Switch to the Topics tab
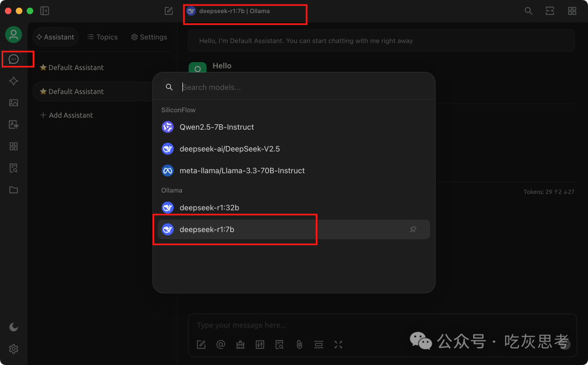This screenshot has width=588, height=365. (102, 37)
